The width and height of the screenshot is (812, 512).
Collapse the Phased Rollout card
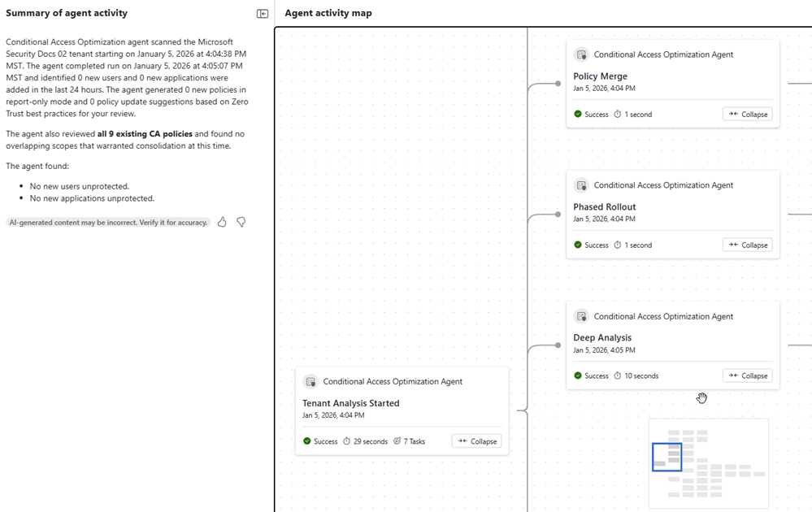point(747,245)
